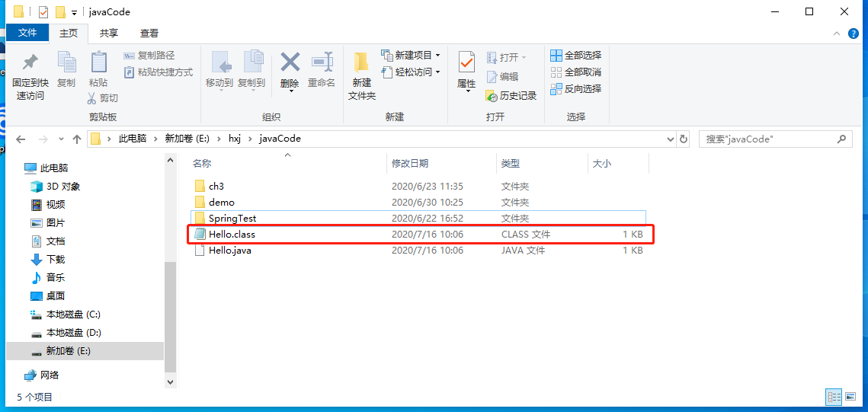Select the Hello.class file

tap(418, 235)
